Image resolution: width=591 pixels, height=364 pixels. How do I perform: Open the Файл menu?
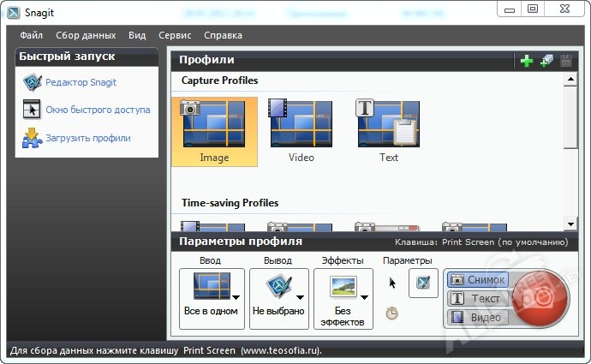pos(31,35)
